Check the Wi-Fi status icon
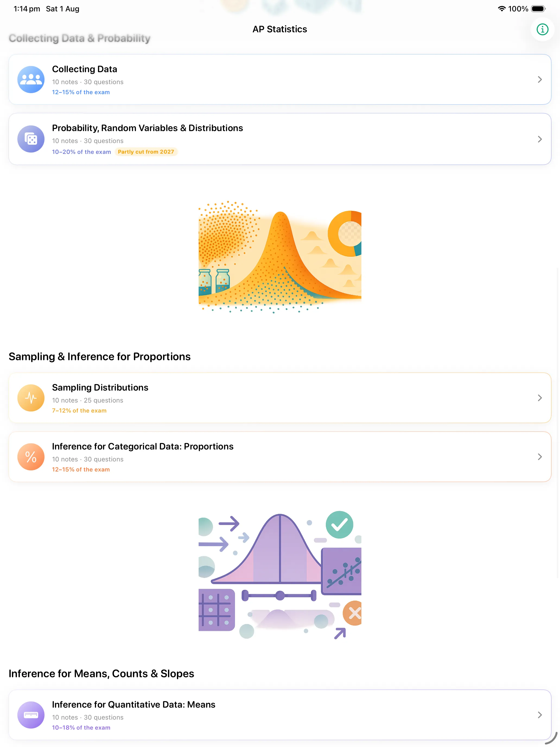560x747 pixels. (x=502, y=9)
